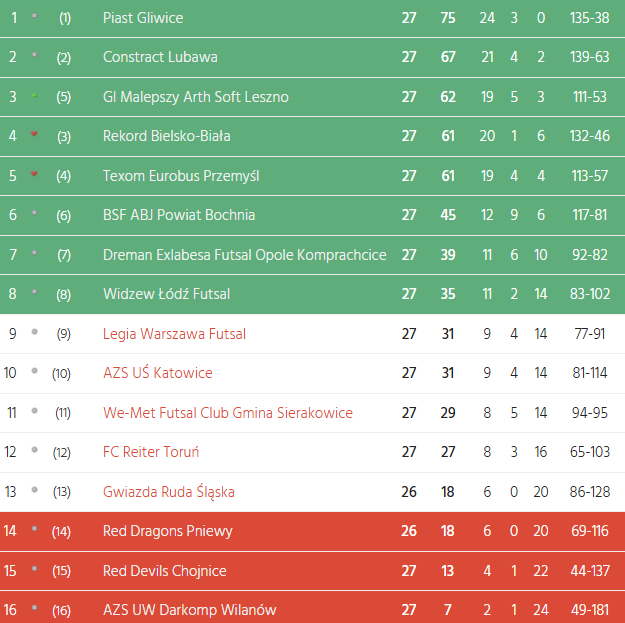Go to Widzew Łódź Futsal page

coord(166,294)
